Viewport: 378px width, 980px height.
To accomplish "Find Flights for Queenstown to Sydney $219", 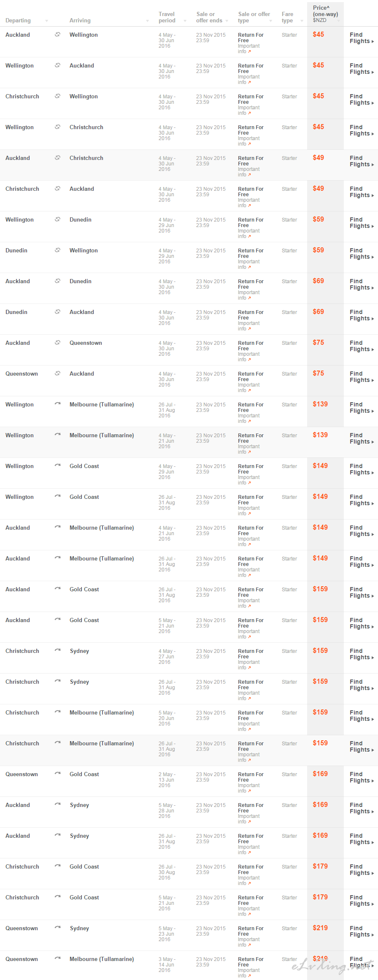I will [x=362, y=931].
